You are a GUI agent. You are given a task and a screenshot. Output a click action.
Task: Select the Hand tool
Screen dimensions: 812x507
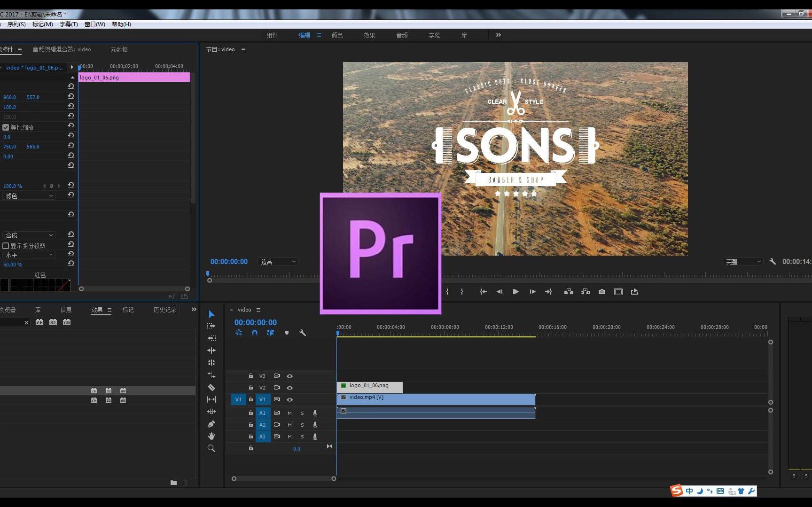211,436
